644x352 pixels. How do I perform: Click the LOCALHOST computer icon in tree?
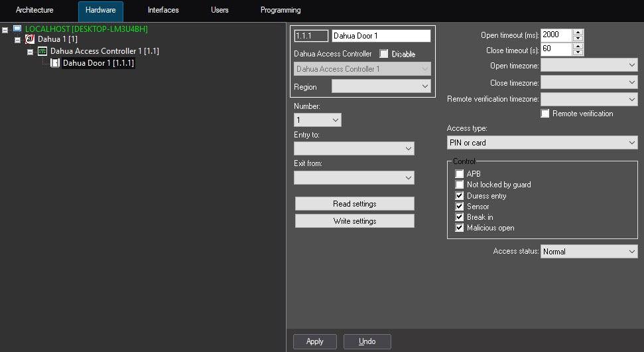point(17,29)
